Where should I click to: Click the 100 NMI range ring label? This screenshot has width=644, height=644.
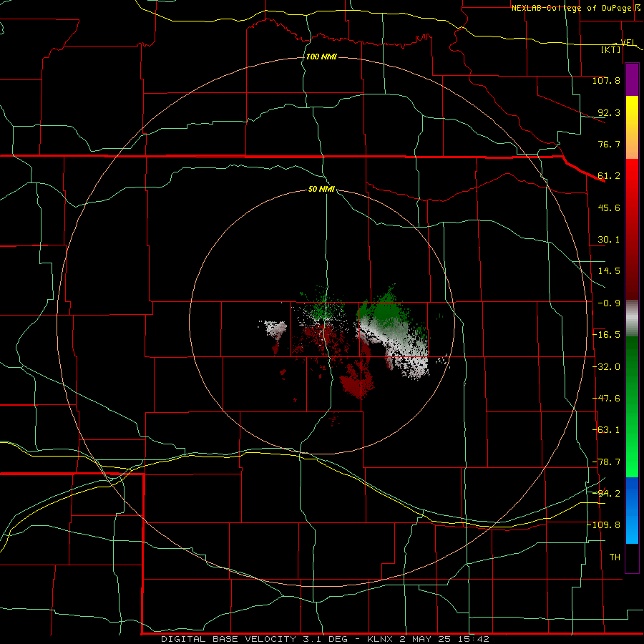point(321,57)
